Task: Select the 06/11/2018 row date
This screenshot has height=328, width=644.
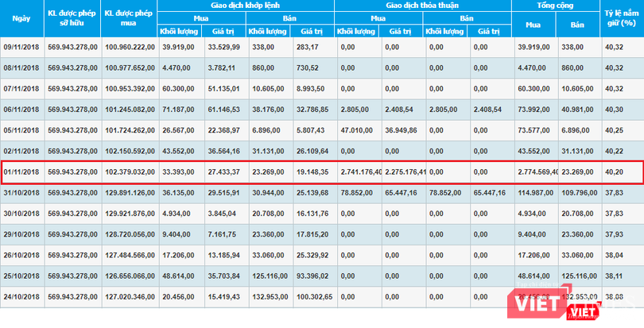Action: (x=21, y=109)
